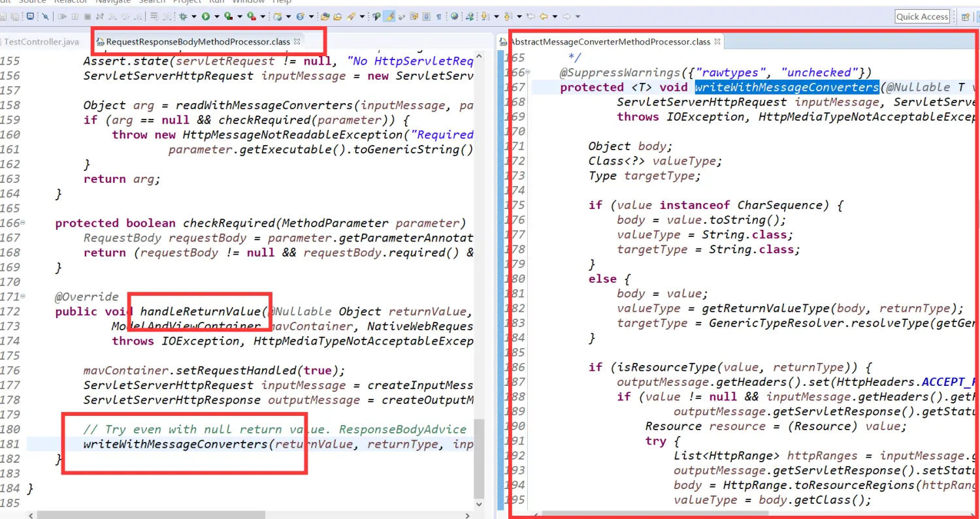Open the Back history dropdown arrow
The height and width of the screenshot is (519, 980).
[x=555, y=16]
